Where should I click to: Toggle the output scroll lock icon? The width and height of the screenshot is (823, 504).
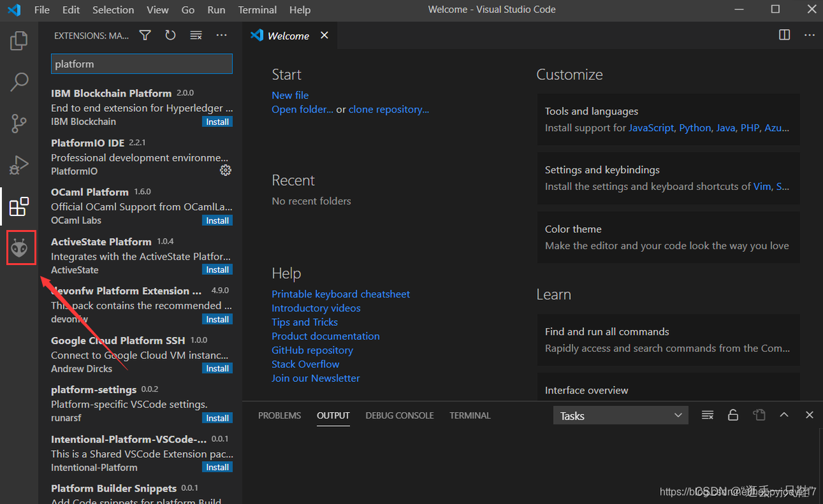pyautogui.click(x=733, y=415)
